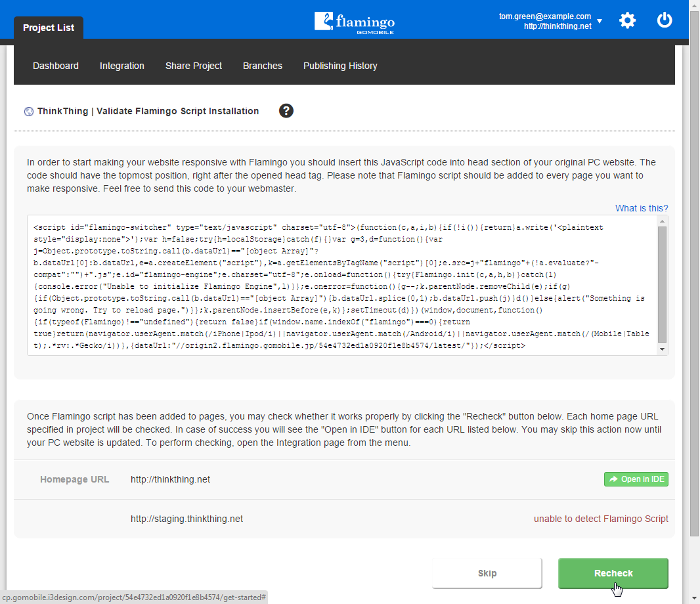Open the settings gear icon

point(627,20)
